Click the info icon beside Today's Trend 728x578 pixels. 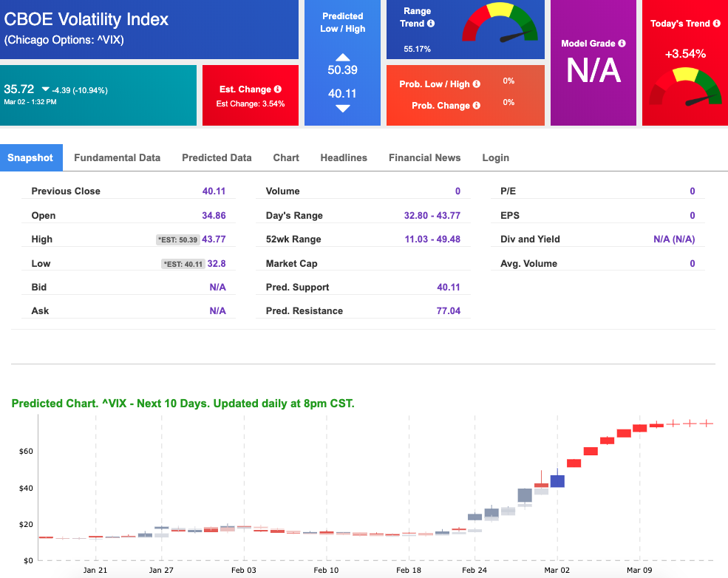[716, 23]
